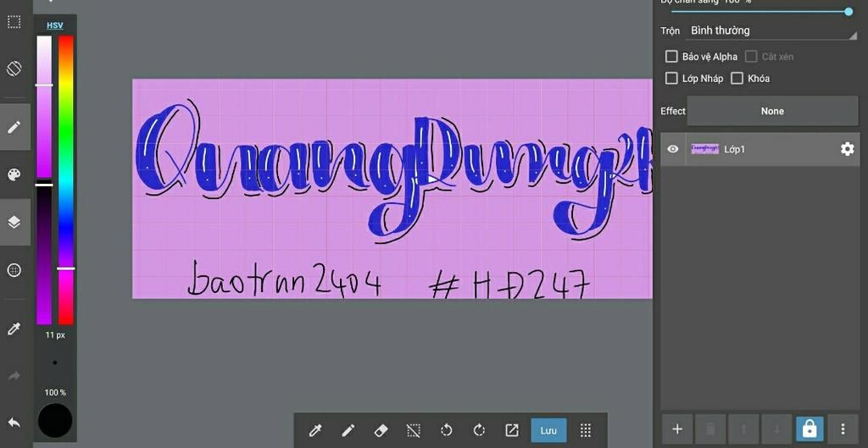Move layer up with up arrow
The image size is (868, 448).
(743, 429)
